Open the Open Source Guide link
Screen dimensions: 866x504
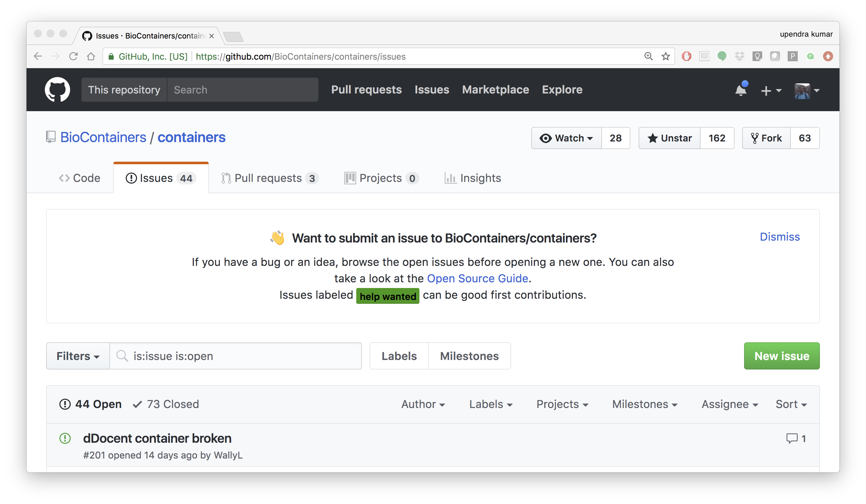[477, 278]
